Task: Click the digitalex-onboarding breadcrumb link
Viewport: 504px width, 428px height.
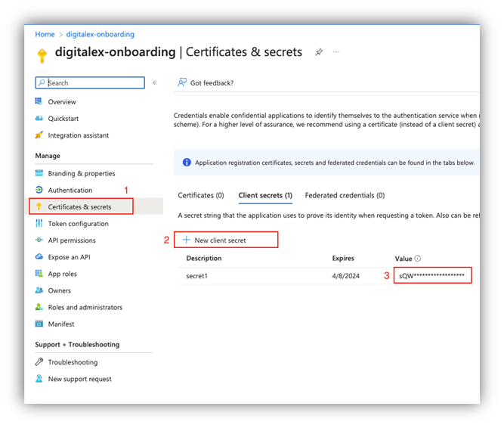Action: pos(100,34)
